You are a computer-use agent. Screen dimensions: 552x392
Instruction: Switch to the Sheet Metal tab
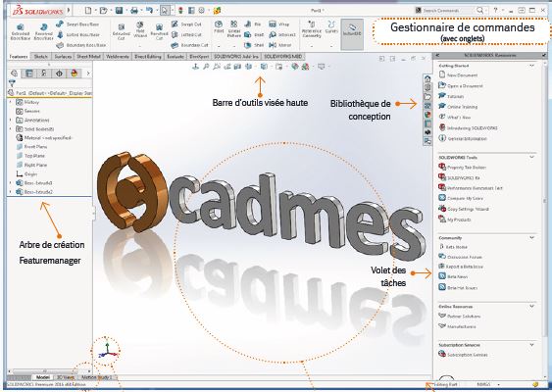coord(88,56)
